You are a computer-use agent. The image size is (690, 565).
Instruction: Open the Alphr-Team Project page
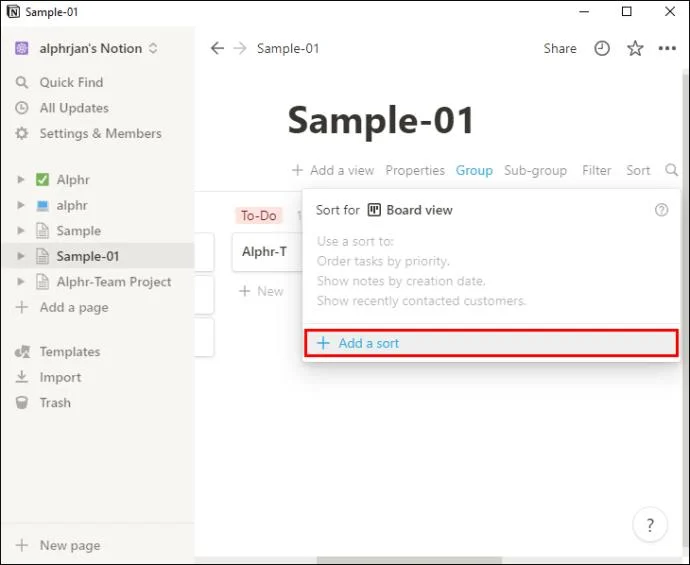(x=114, y=282)
